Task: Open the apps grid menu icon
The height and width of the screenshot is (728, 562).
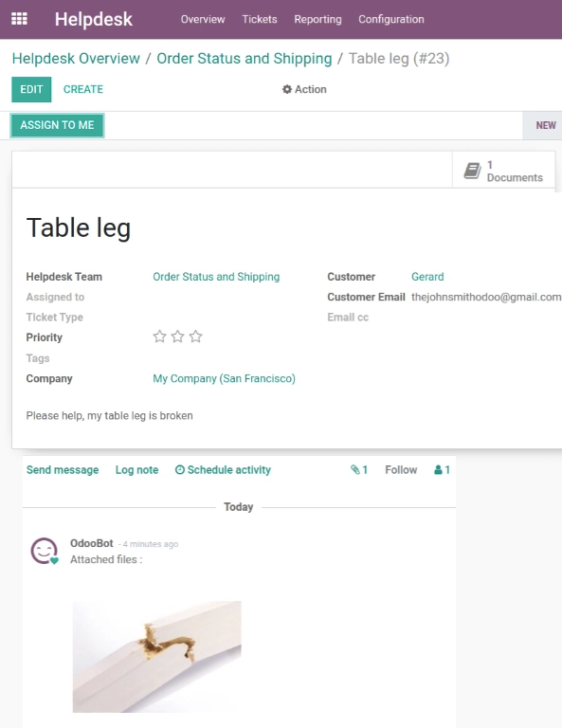Action: pos(19,19)
